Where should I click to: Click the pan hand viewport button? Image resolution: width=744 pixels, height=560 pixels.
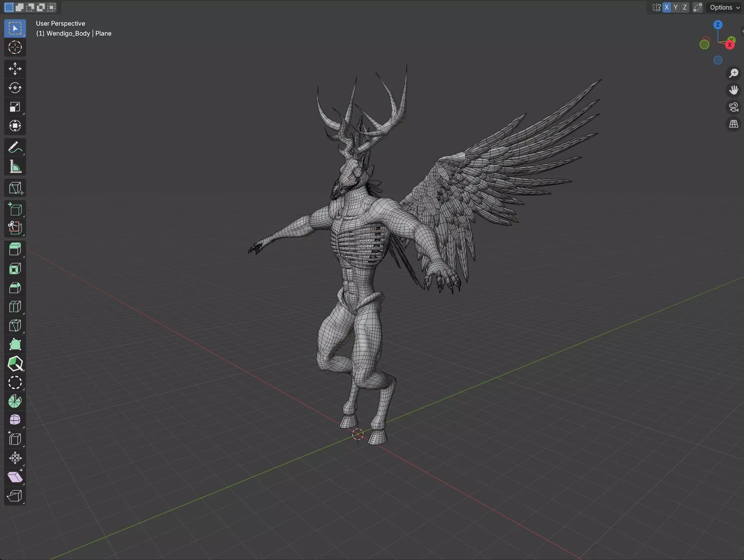pos(733,90)
